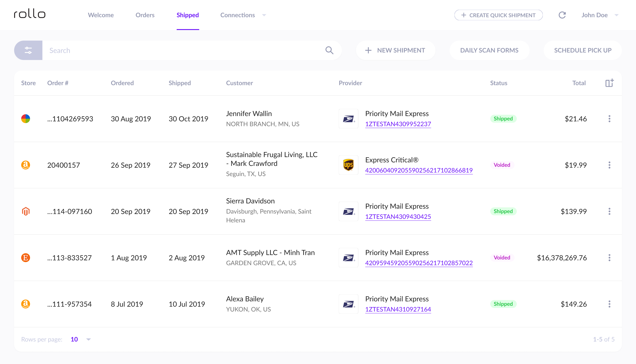Expand the rows per page dropdown
The image size is (636, 364).
(x=88, y=339)
